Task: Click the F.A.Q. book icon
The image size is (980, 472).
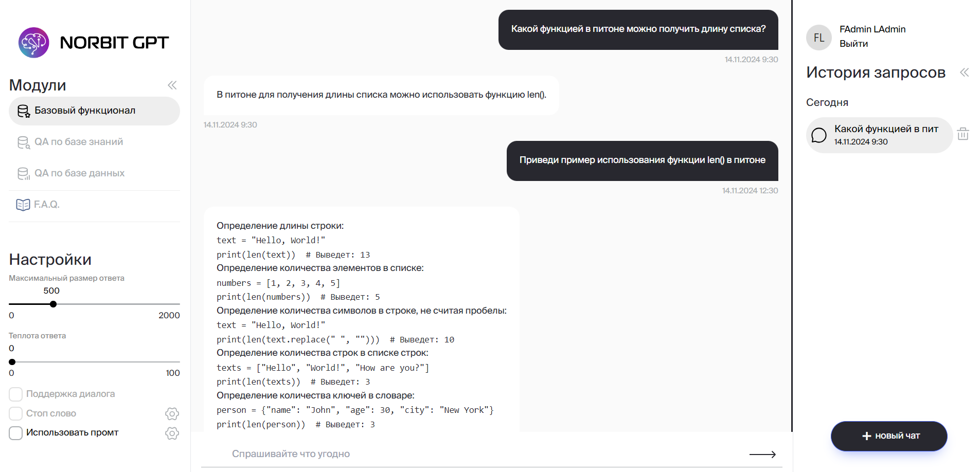Action: (23, 205)
